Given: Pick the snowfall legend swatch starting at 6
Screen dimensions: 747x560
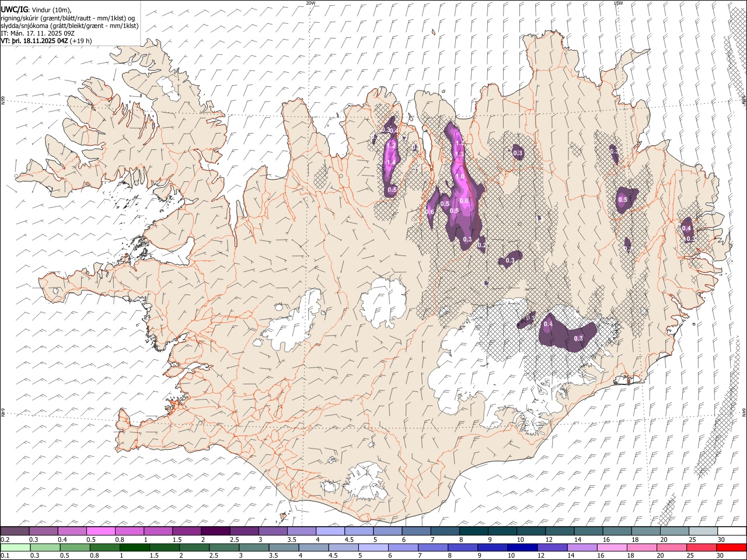Looking at the screenshot, I should tap(416, 531).
